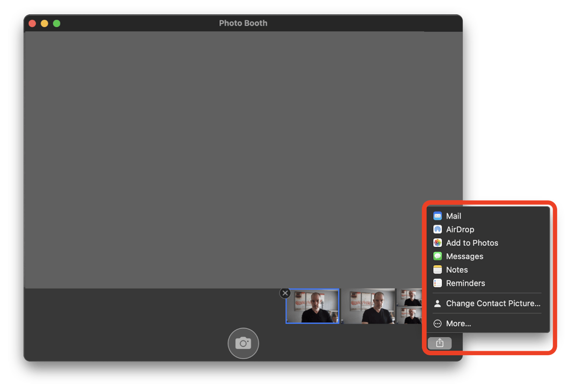Click the Notes app icon in the menu

point(438,270)
